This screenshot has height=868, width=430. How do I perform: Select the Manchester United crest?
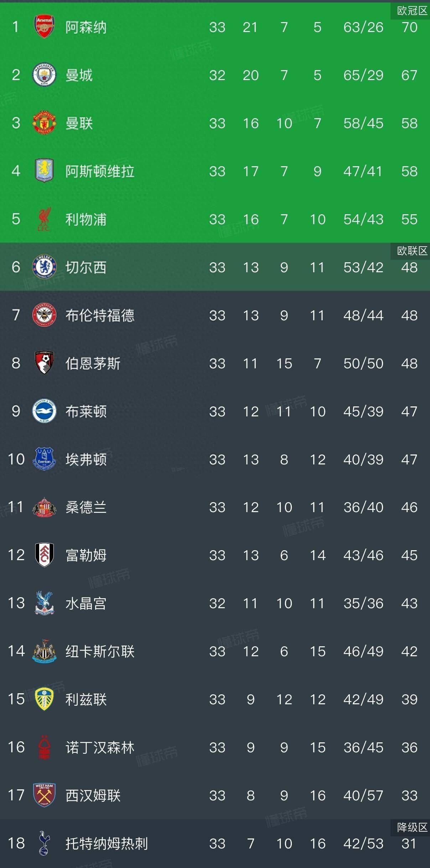click(44, 123)
